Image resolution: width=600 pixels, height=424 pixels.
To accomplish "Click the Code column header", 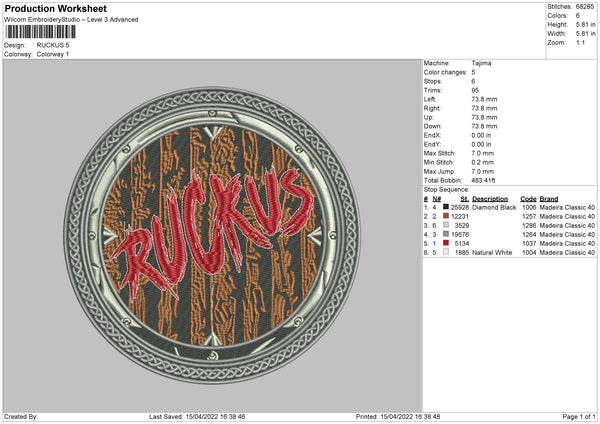I will click(x=527, y=198).
